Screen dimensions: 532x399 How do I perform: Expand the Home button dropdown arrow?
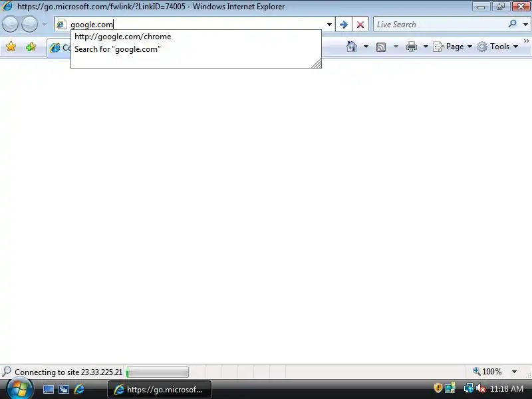tap(366, 47)
